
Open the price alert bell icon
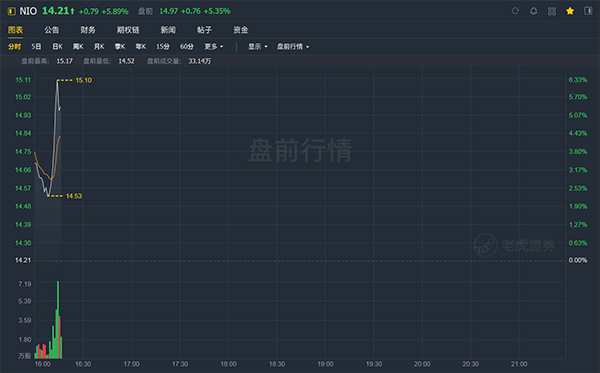click(x=533, y=11)
